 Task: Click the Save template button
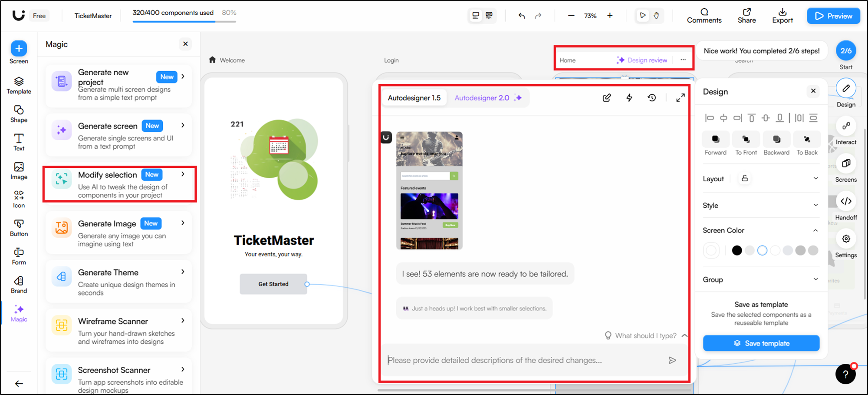coord(761,343)
